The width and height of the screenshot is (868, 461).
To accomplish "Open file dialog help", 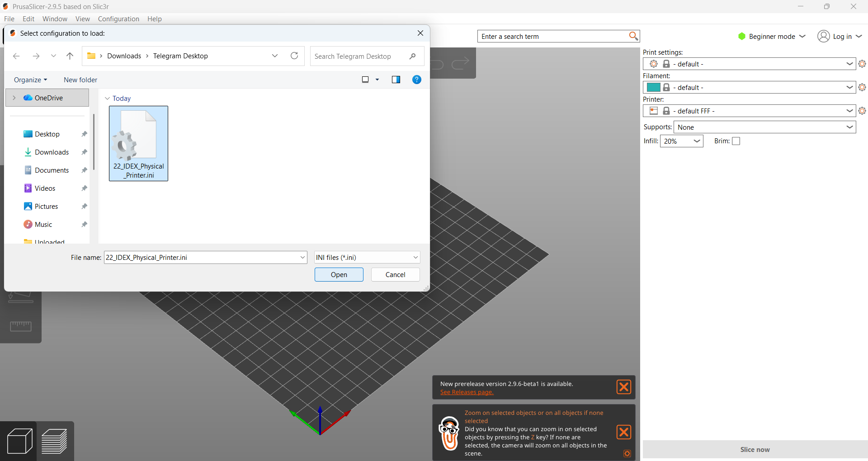I will [417, 80].
